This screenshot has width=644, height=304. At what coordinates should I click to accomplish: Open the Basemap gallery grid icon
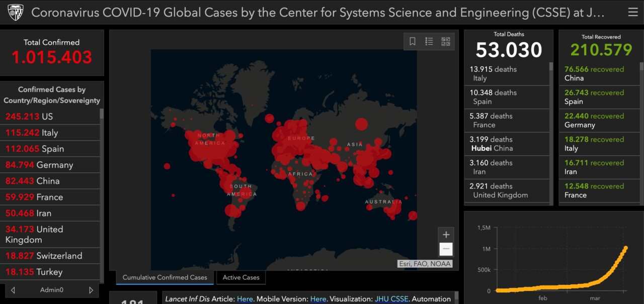pos(446,42)
